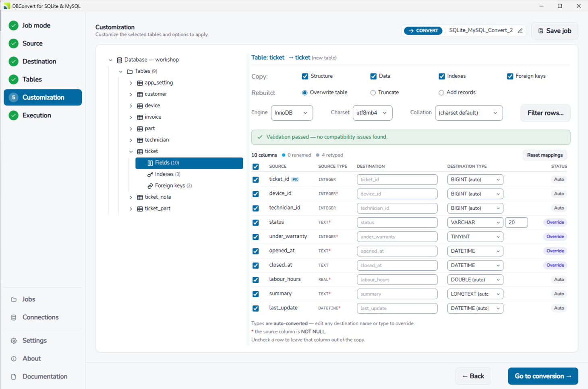The width and height of the screenshot is (588, 389).
Task: Click the status VARCHAR length field
Action: [x=516, y=222]
